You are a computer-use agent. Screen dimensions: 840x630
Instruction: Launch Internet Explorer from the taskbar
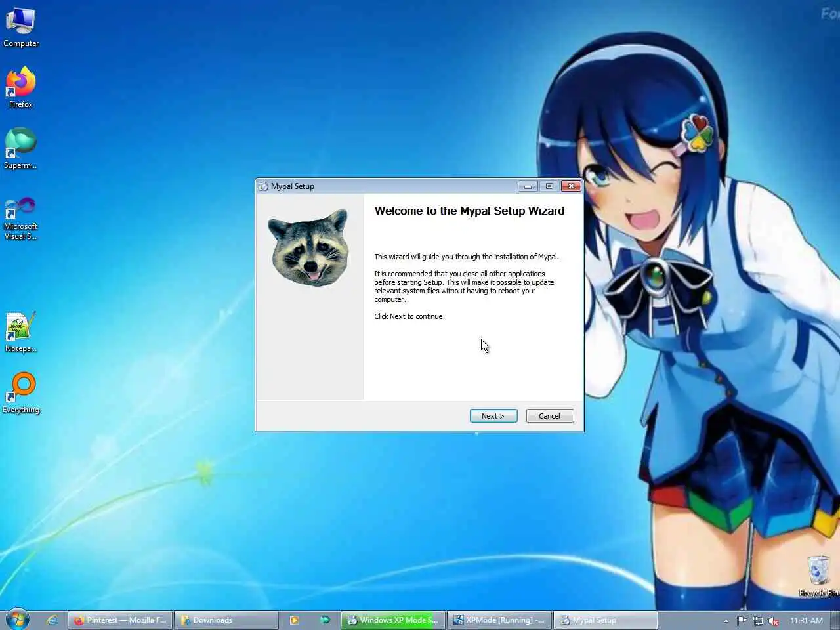(x=52, y=620)
